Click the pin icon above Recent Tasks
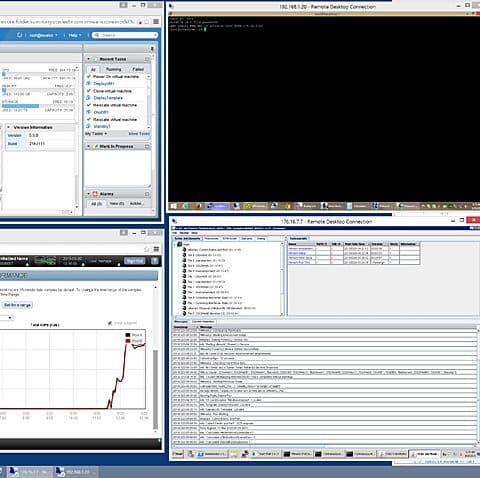Image resolution: width=480 pixels, height=478 pixels. 152,49
